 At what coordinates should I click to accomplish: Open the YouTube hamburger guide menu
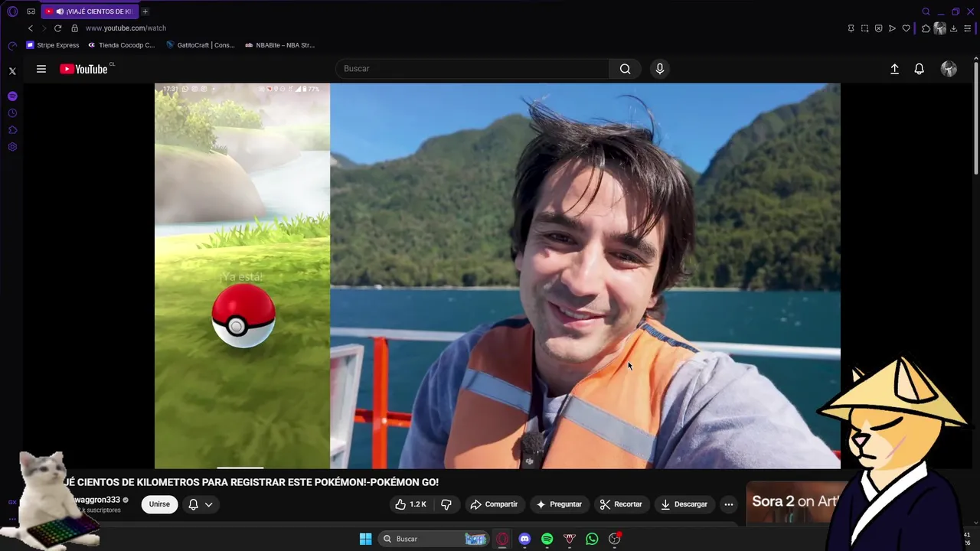41,69
